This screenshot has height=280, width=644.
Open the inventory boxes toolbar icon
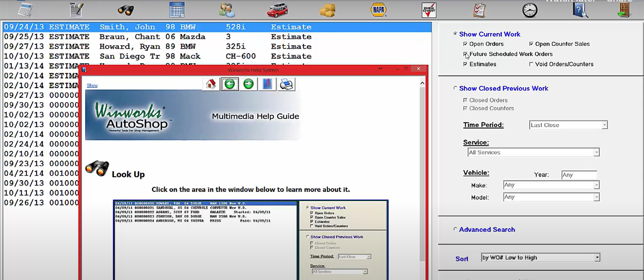pyautogui.click(x=327, y=10)
